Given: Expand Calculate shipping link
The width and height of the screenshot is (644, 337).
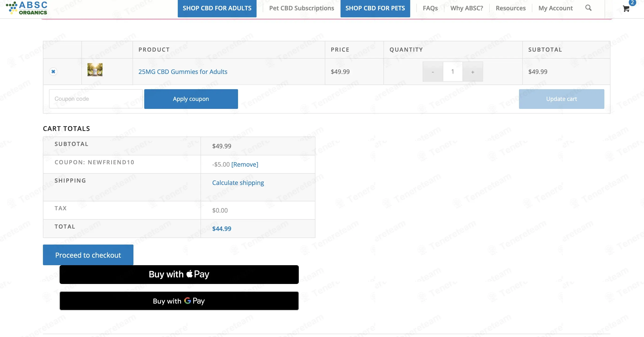Looking at the screenshot, I should pos(238,183).
